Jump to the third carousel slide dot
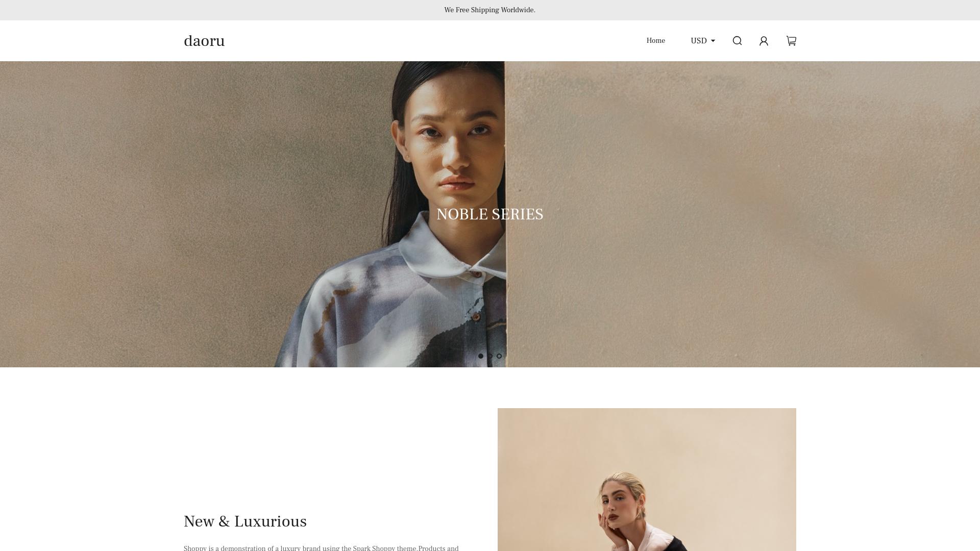The width and height of the screenshot is (980, 551). tap(499, 356)
